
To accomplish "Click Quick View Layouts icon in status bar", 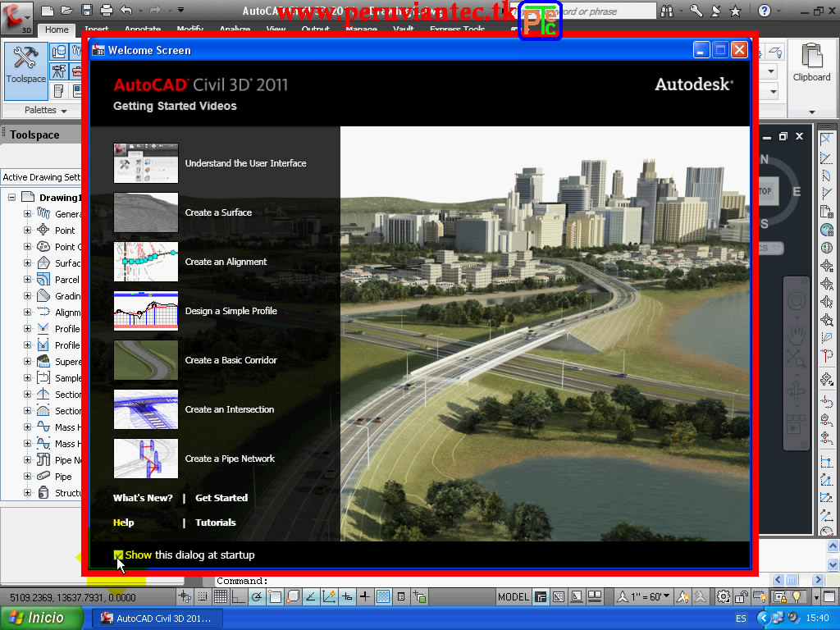I will (x=577, y=596).
